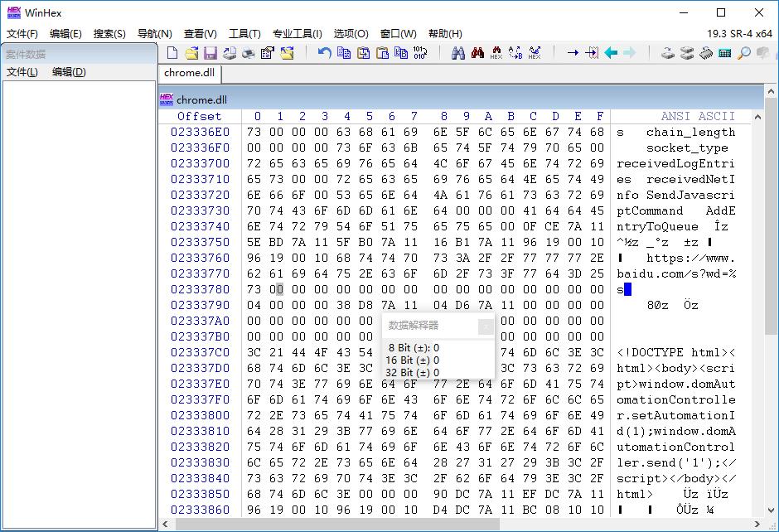779x532 pixels.
Task: Click the horizontal scrollbar thumb at bottom
Action: pos(337,524)
